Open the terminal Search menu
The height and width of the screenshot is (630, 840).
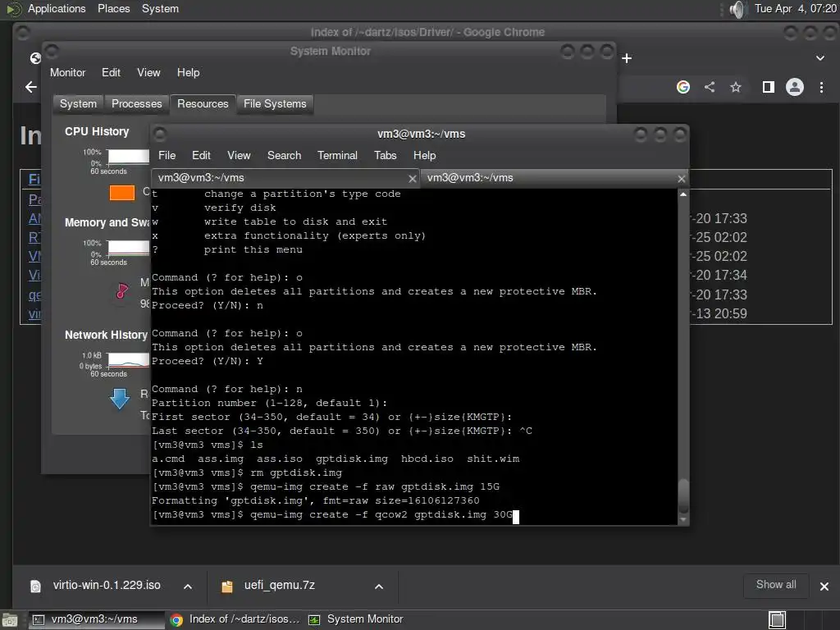pyautogui.click(x=284, y=155)
